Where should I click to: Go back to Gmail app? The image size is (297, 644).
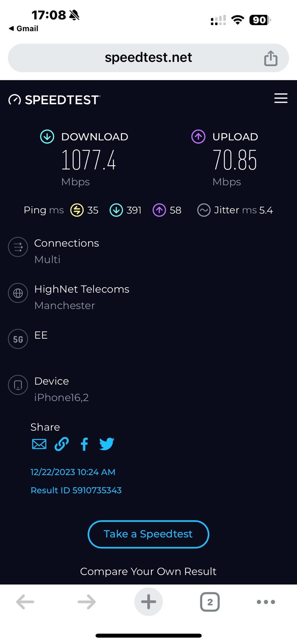(x=24, y=28)
